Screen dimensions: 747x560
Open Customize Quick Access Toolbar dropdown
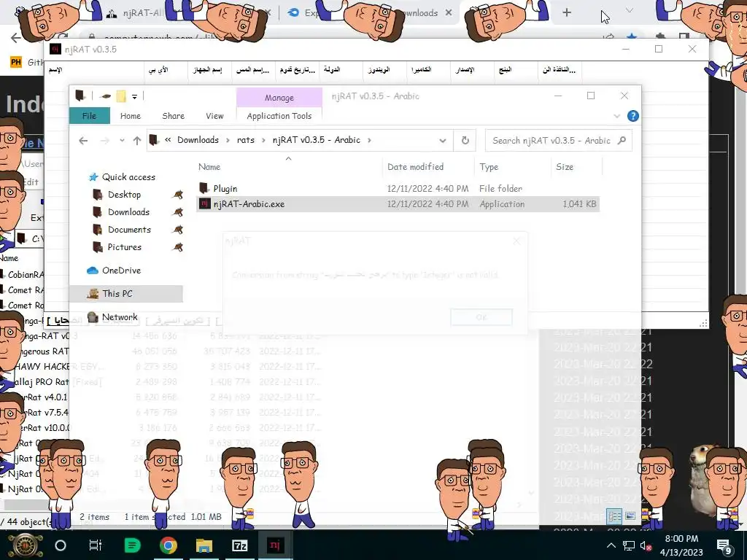coord(134,97)
